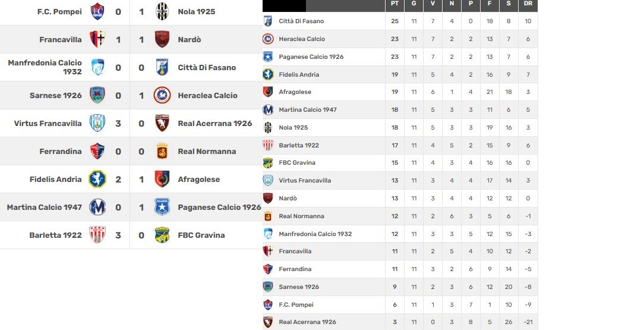This screenshot has height=330, width=644.
Task: Click the Virtus Francavilla crest in match results
Action: (97, 124)
